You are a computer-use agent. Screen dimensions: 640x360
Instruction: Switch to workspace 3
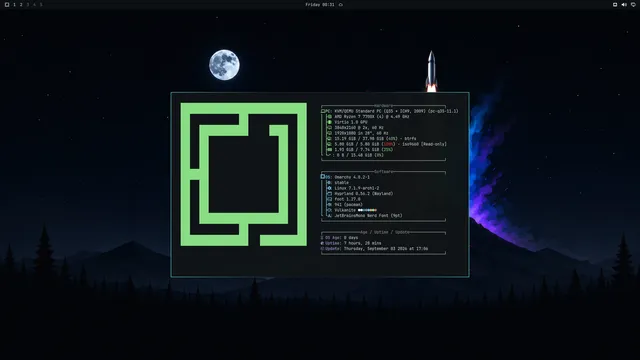[x=28, y=4]
